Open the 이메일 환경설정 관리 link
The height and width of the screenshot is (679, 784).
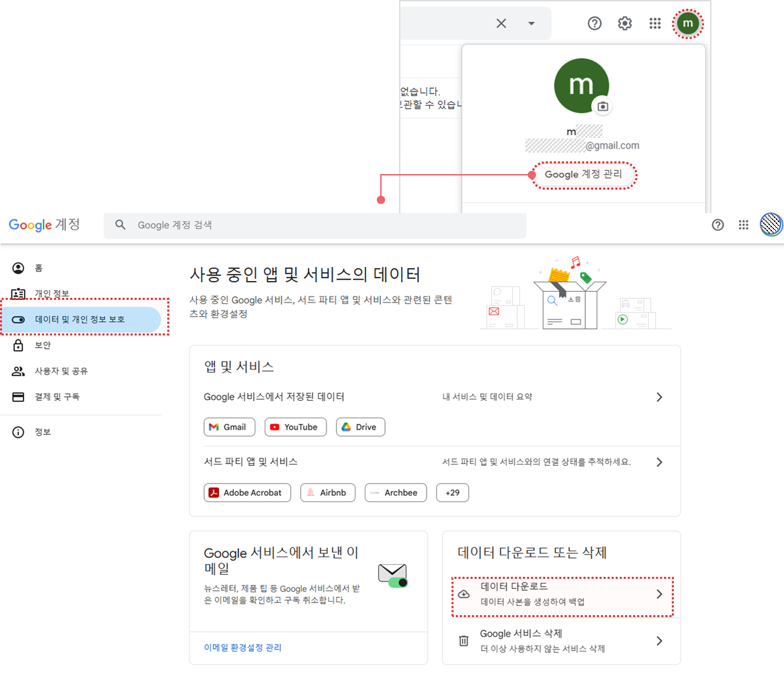(x=243, y=647)
